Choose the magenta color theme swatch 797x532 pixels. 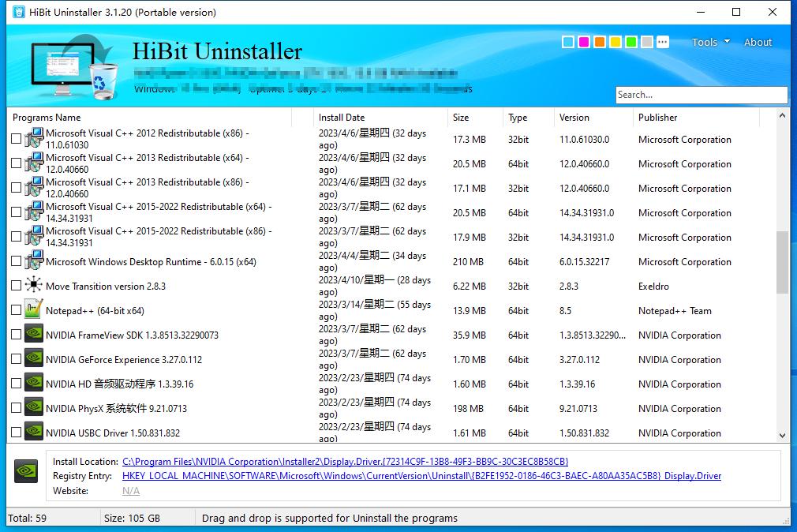click(x=584, y=42)
